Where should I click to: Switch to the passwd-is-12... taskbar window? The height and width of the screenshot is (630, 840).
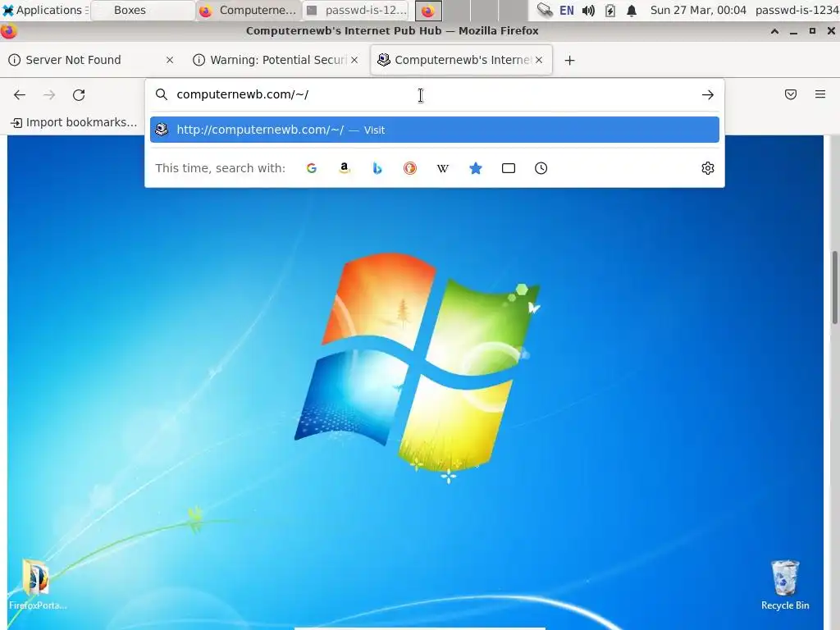356,10
